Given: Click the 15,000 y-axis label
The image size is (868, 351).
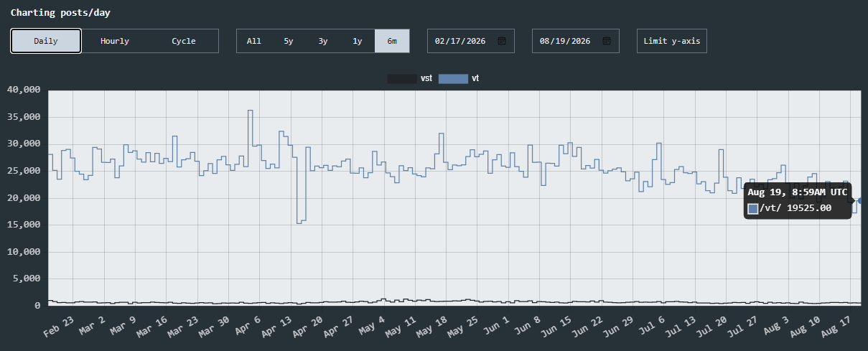Looking at the screenshot, I should 23,225.
